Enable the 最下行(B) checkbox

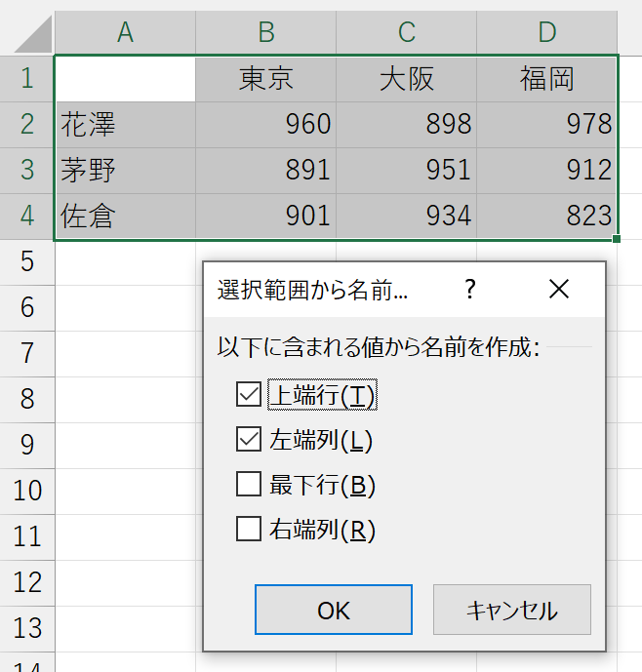tap(249, 485)
